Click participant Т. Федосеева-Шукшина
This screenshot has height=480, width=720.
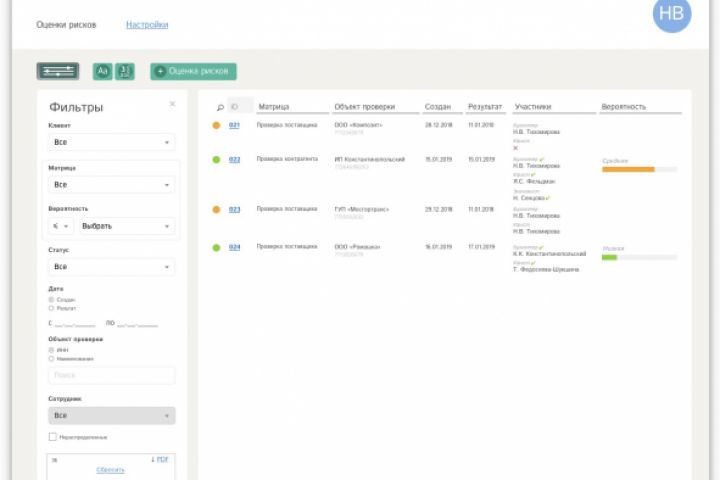pyautogui.click(x=546, y=270)
